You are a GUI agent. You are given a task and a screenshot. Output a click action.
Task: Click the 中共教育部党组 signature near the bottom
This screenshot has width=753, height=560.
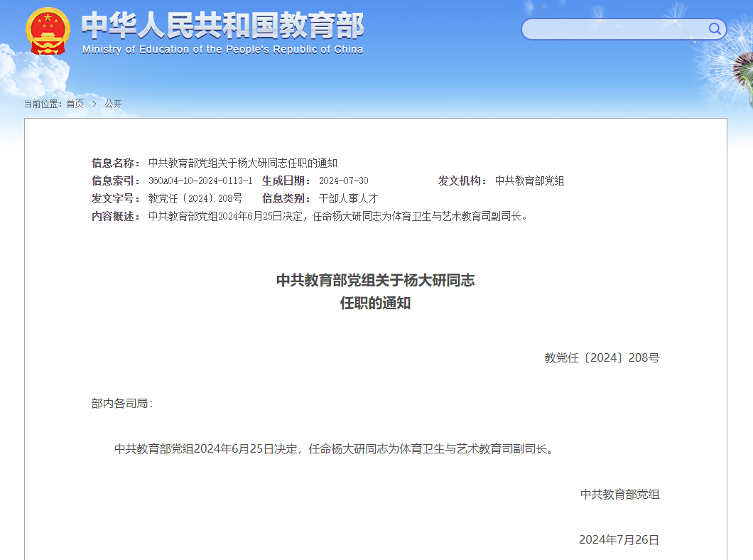(619, 495)
